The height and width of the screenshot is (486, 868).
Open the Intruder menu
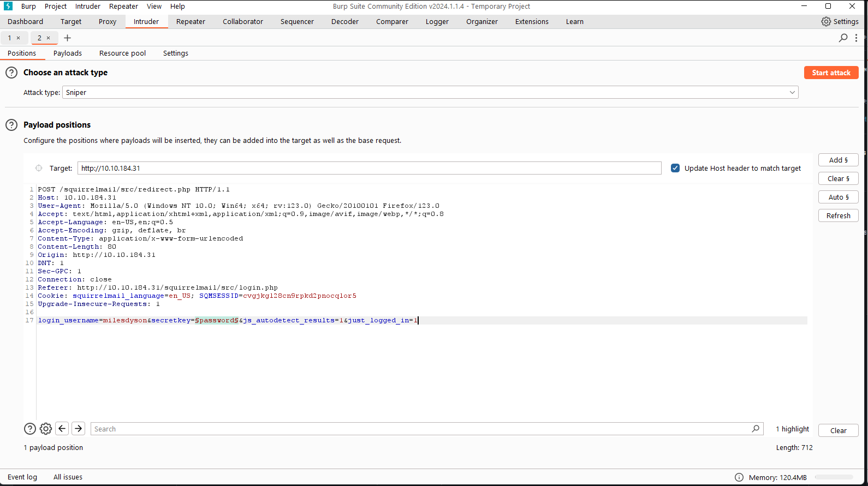coord(88,6)
